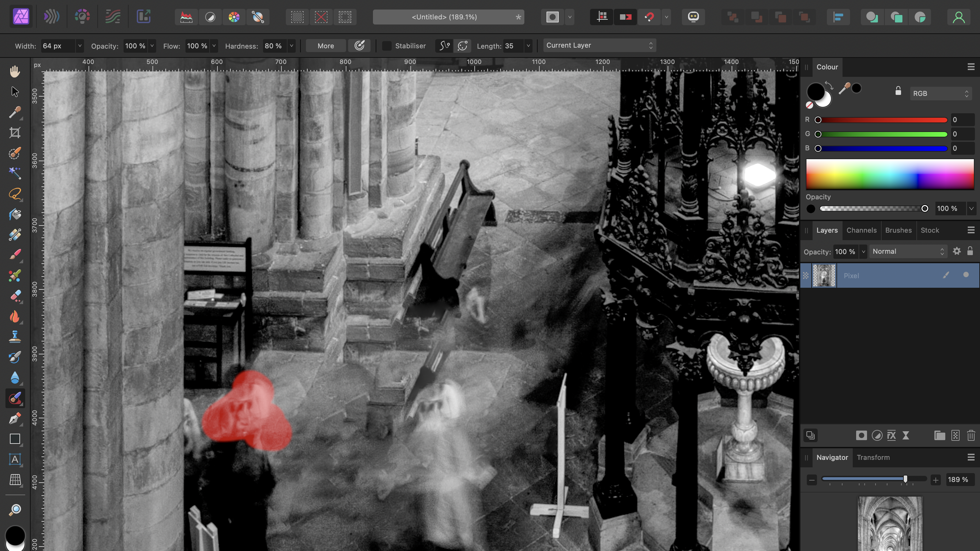Open the Hardness value dropdown

coord(291,46)
